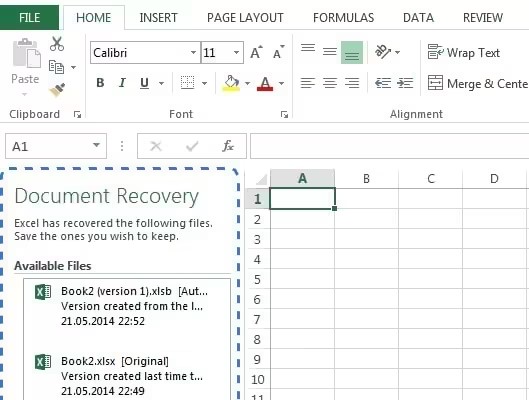Open the Copy dropdown arrow
The height and width of the screenshot is (400, 529).
[73, 67]
